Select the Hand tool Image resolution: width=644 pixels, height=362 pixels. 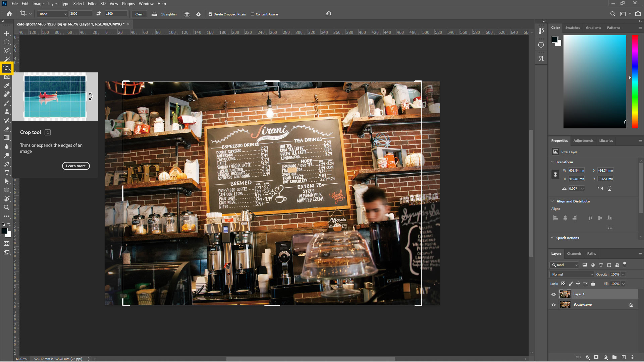click(6, 199)
